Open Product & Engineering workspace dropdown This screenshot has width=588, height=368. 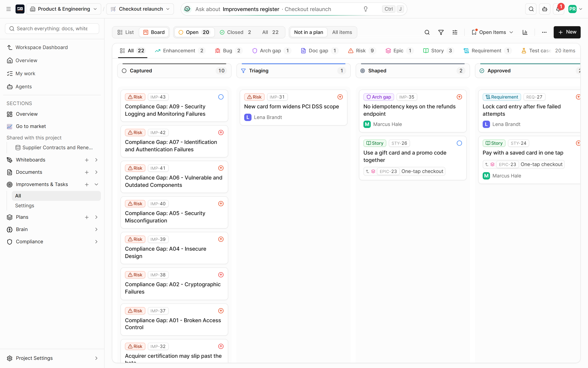coord(64,9)
